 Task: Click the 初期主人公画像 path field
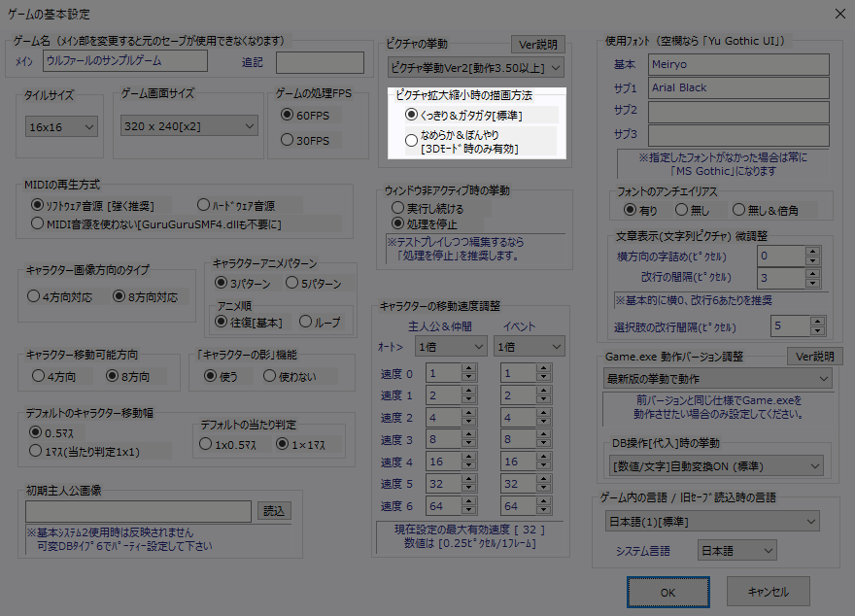tap(139, 511)
